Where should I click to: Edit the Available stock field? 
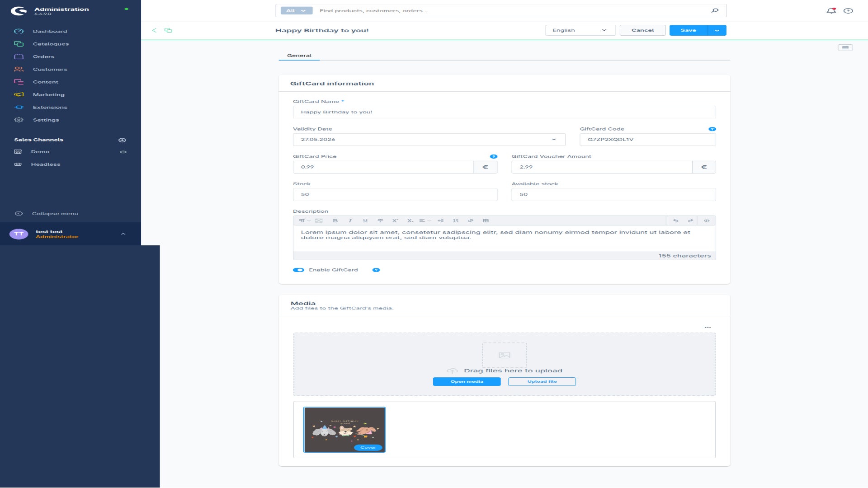(613, 195)
